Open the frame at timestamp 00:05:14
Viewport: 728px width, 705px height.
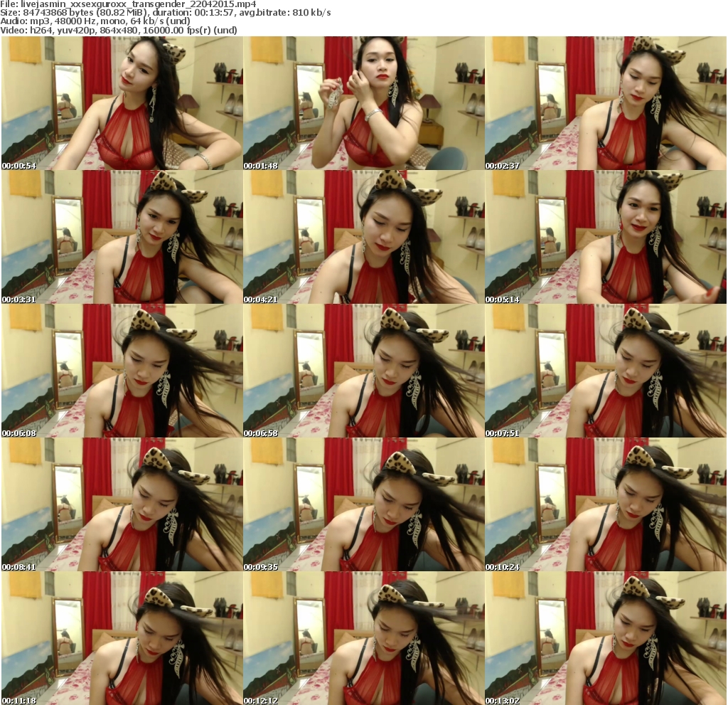(606, 237)
